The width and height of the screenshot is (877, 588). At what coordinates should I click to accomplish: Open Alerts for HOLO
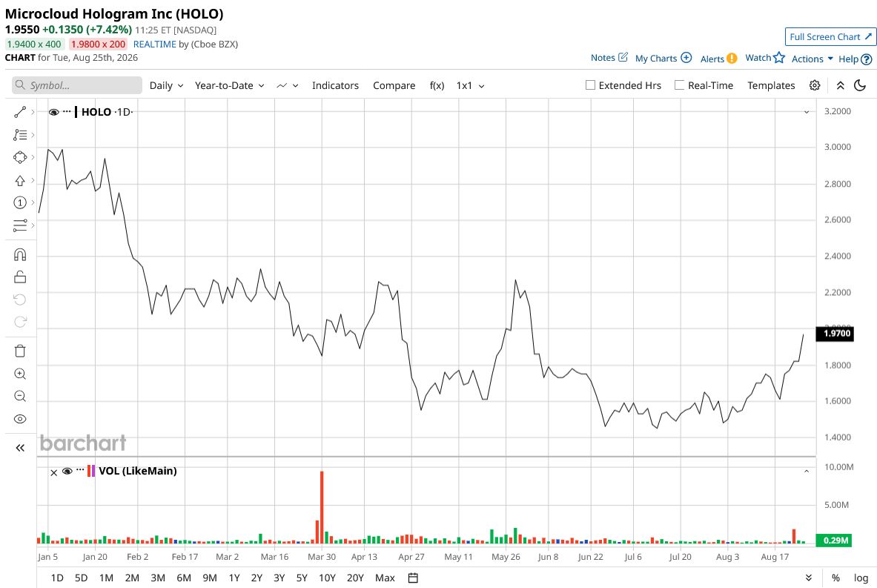pos(718,59)
